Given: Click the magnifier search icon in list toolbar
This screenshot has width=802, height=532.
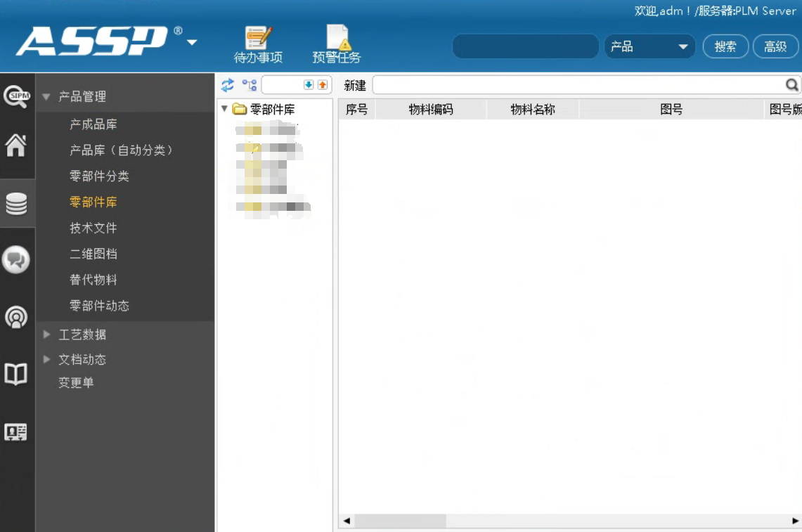Looking at the screenshot, I should point(791,85).
